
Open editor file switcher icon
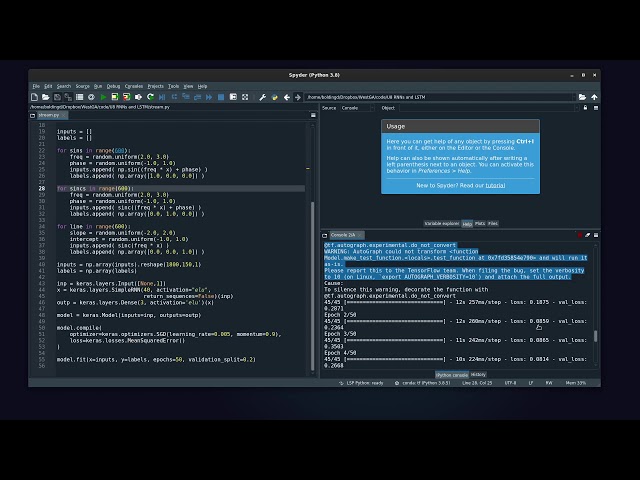(33, 116)
